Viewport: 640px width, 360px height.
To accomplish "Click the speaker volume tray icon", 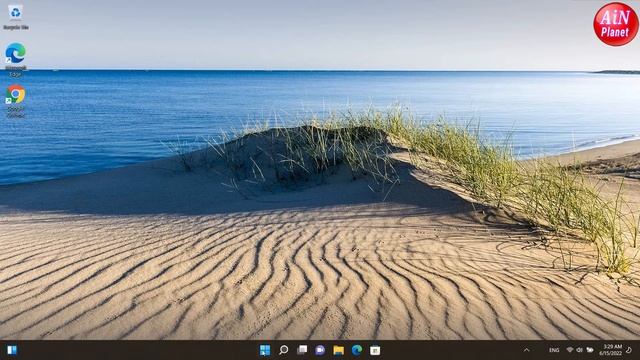I will [x=579, y=350].
